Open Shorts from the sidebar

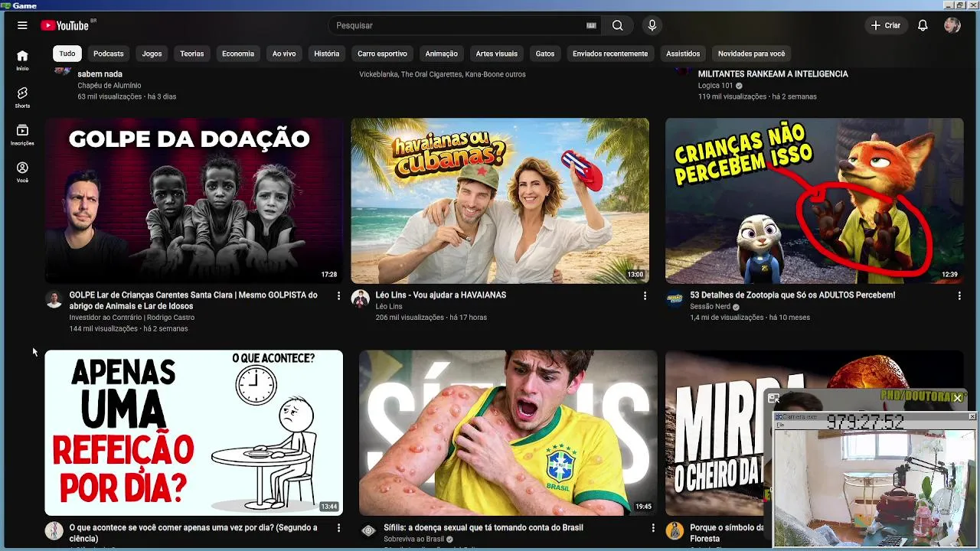(22, 97)
